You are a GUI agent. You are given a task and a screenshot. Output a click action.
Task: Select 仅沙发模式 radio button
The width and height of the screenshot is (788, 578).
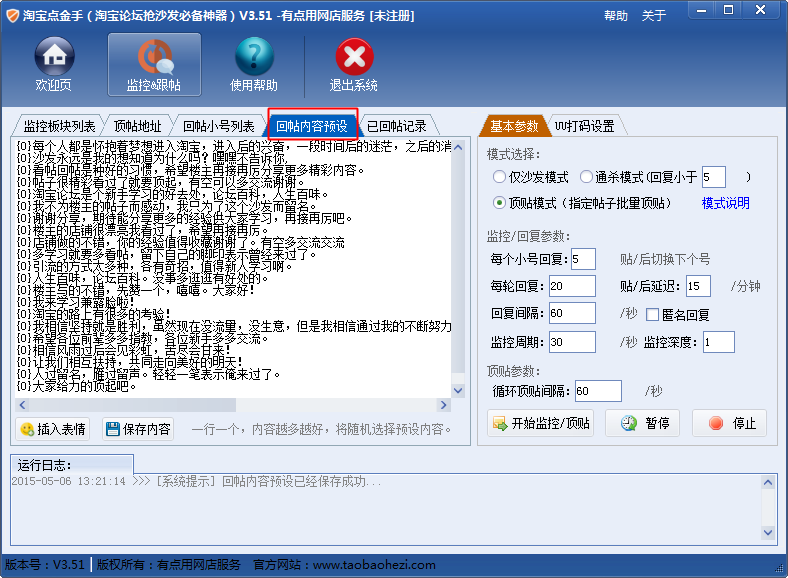(499, 176)
